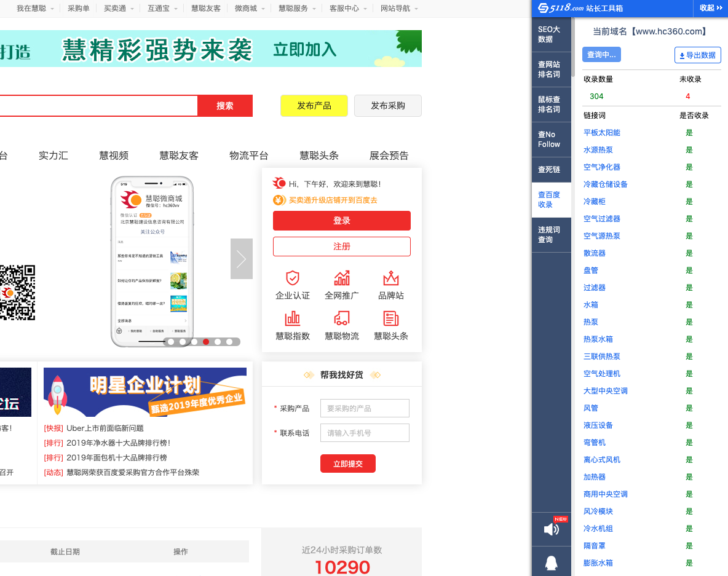Open the 买卖通升级店铺开到百度去 link
The height and width of the screenshot is (576, 728).
coord(333,200)
